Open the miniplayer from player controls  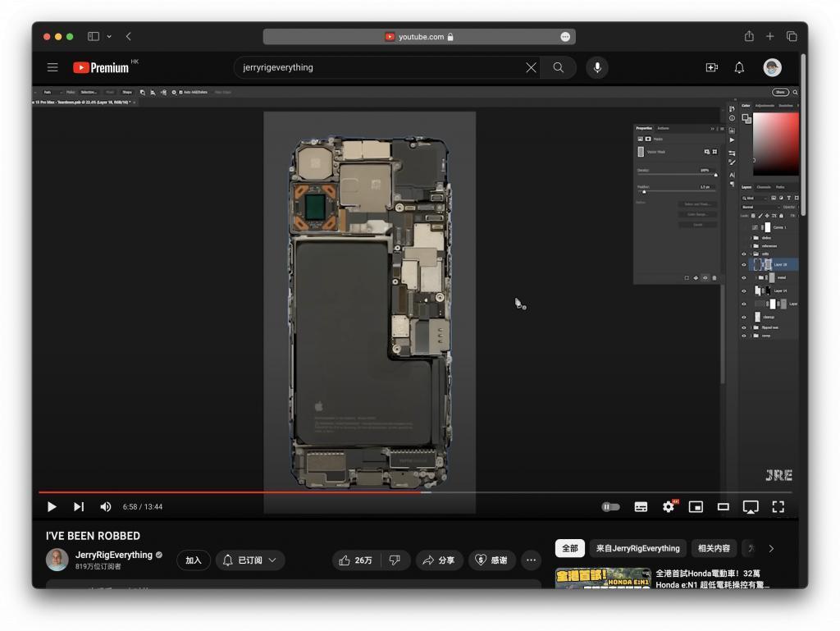(696, 507)
